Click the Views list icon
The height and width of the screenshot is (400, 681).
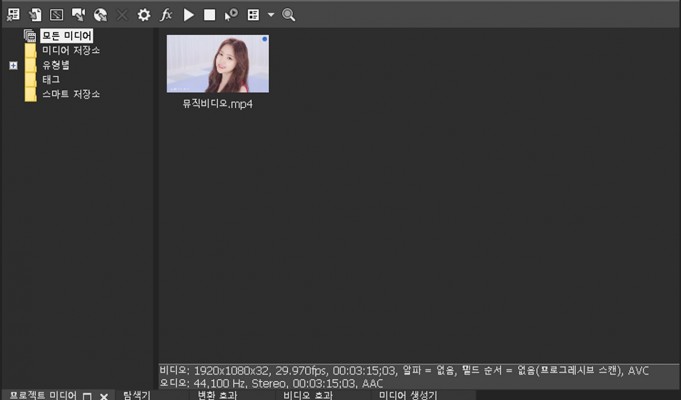pos(253,15)
